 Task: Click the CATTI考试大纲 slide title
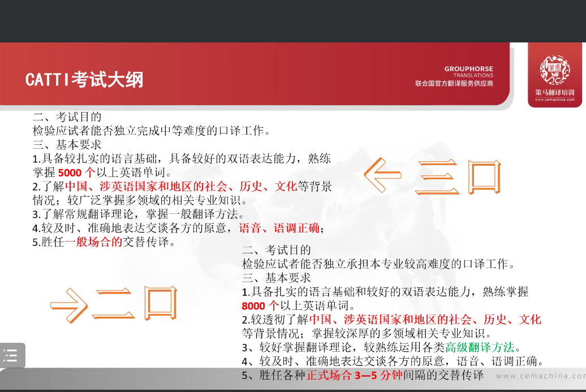coord(84,80)
